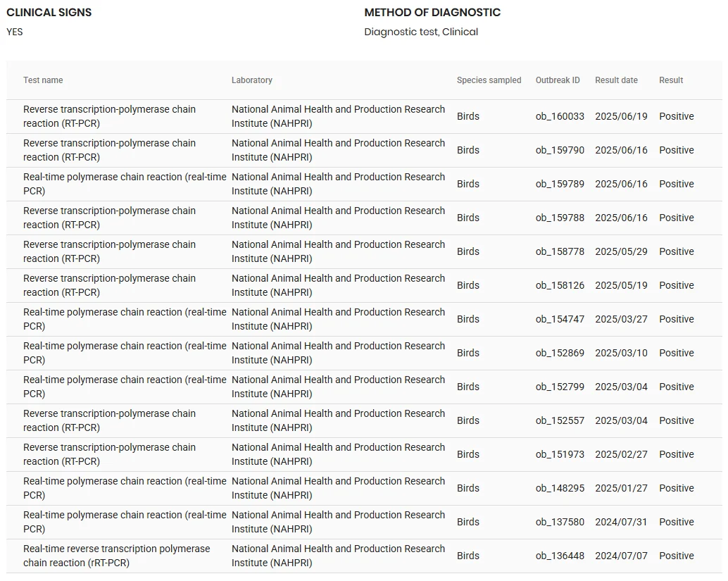Select outbreak ID ob_137580

(560, 522)
